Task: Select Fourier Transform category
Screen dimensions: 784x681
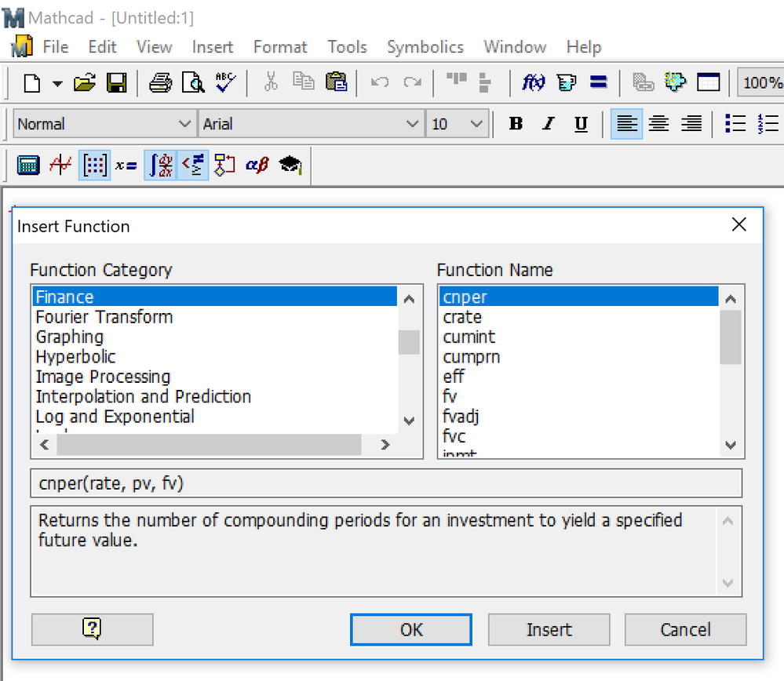Action: click(215, 317)
